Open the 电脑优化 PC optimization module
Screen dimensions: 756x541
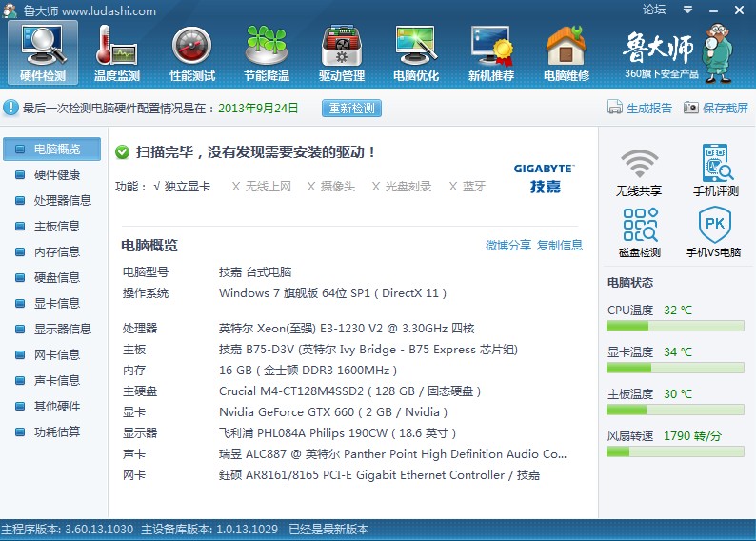416,53
